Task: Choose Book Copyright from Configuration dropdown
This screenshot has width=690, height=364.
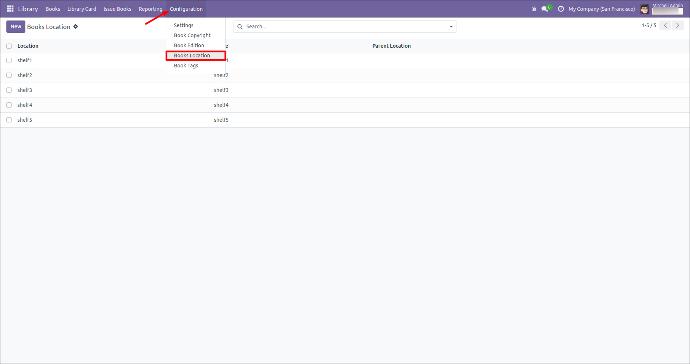Action: click(x=192, y=35)
